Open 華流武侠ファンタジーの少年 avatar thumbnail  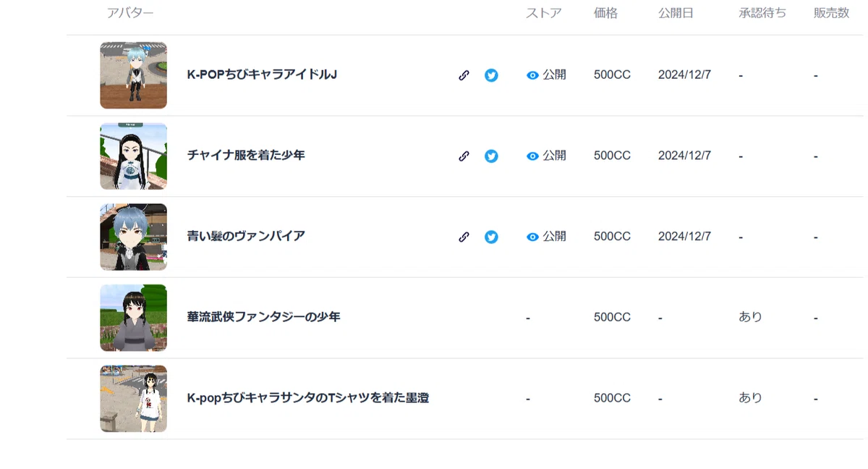(134, 318)
